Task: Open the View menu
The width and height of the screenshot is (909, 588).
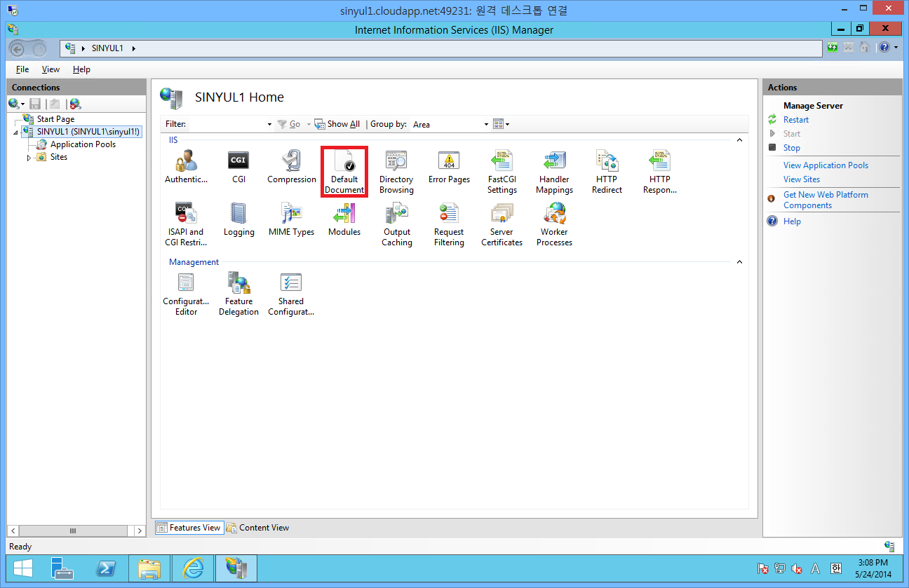Action: [x=51, y=69]
